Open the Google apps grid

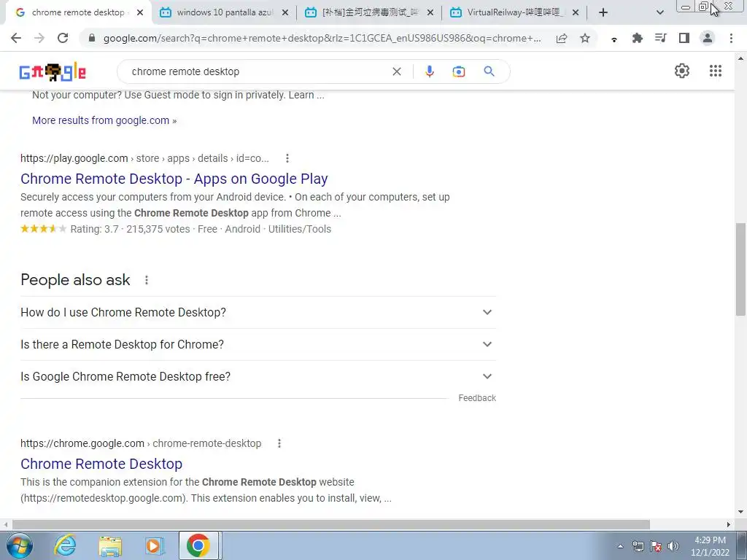[x=715, y=71]
